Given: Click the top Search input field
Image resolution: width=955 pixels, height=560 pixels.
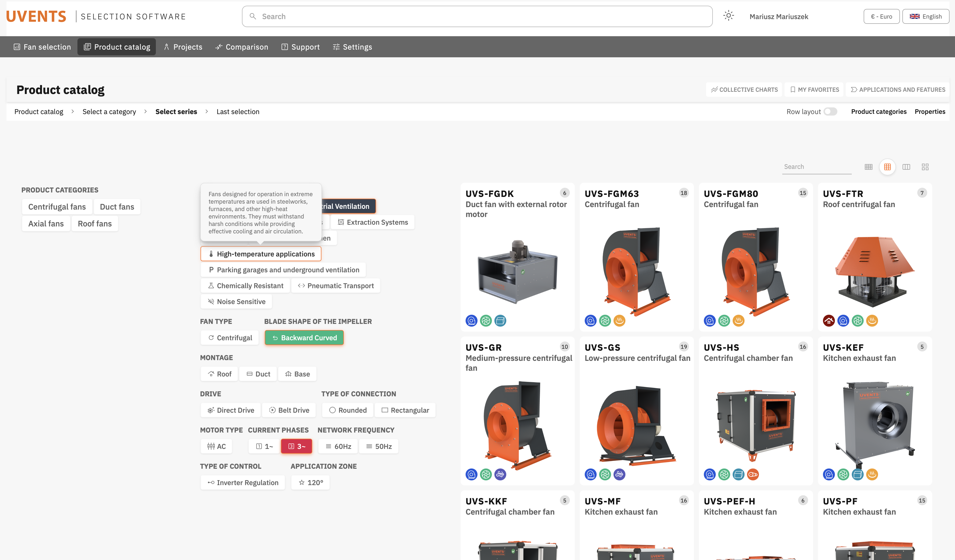Looking at the screenshot, I should click(477, 16).
